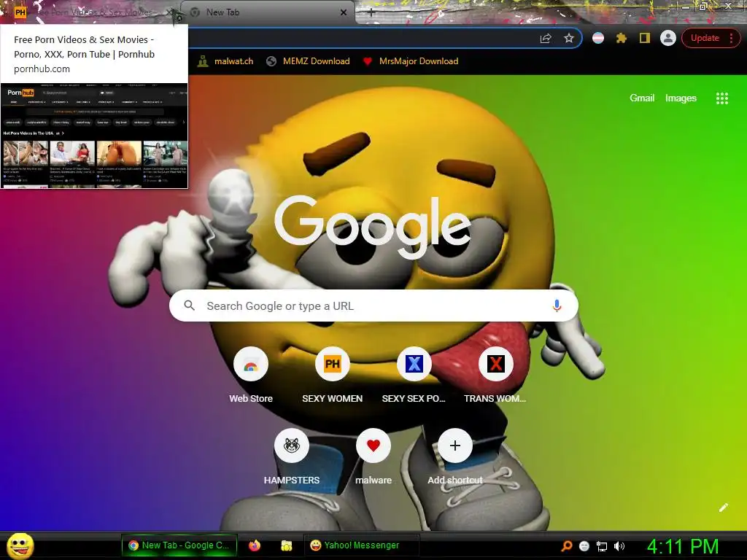
Task: Switch to the New Tab browser tab
Action: pyautogui.click(x=268, y=12)
